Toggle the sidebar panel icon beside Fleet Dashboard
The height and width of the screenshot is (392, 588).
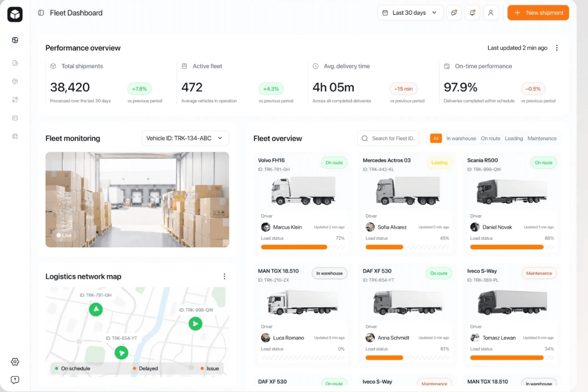pyautogui.click(x=41, y=13)
